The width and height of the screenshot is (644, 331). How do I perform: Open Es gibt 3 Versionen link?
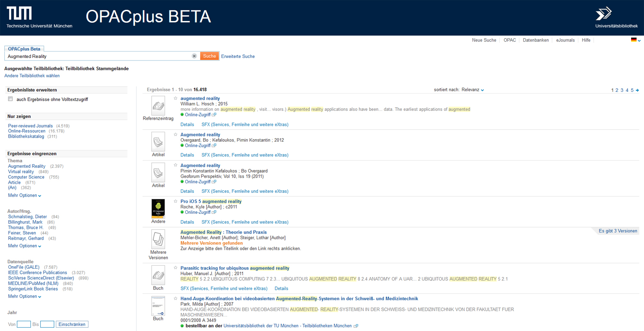click(x=618, y=231)
